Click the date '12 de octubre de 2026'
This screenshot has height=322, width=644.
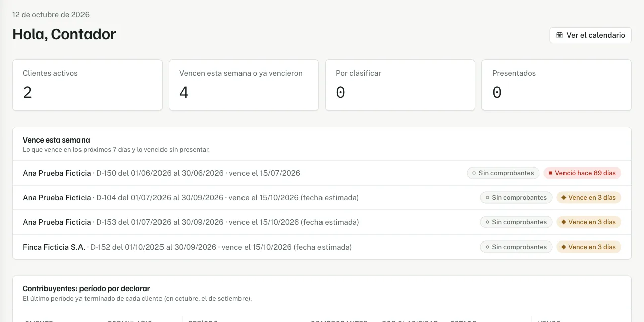tap(51, 15)
